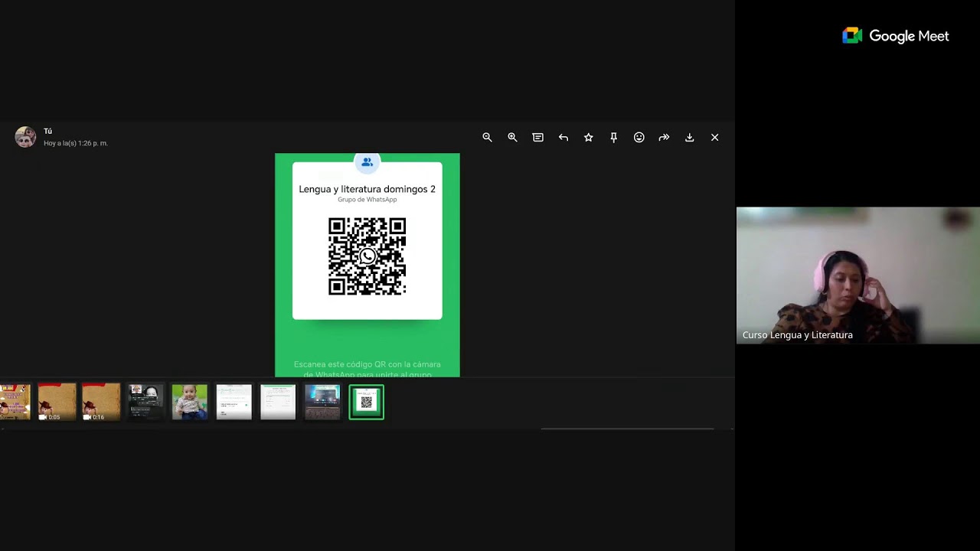Open the 0:05 video thumbnail
Screen dimensions: 980x551
point(57,402)
